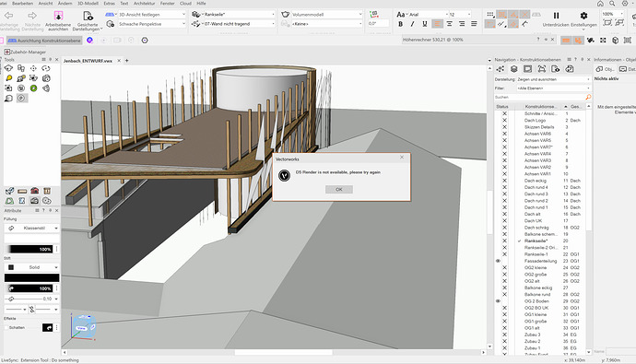The image size is (636, 364).
Task: Open the Einstellungen gear icon
Action: [x=583, y=16]
